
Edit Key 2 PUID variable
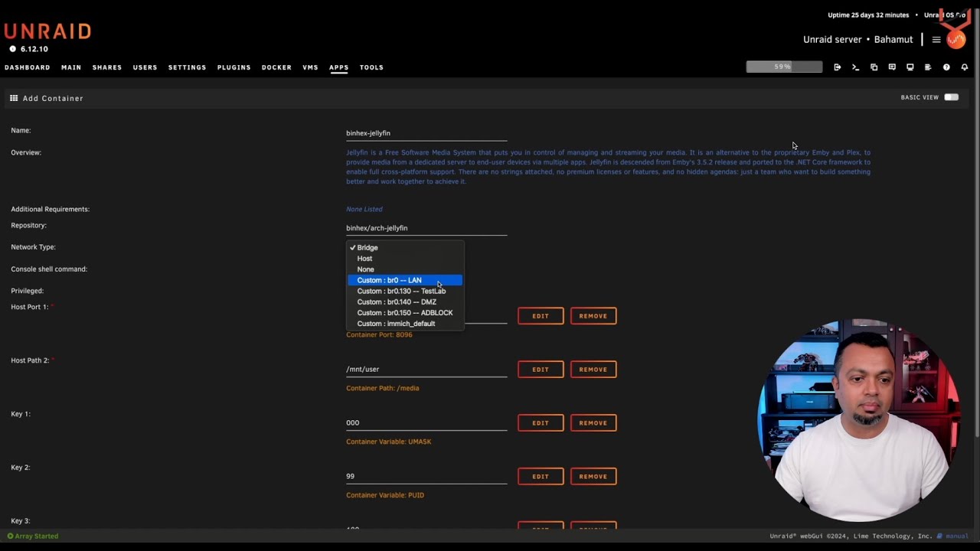pyautogui.click(x=541, y=477)
